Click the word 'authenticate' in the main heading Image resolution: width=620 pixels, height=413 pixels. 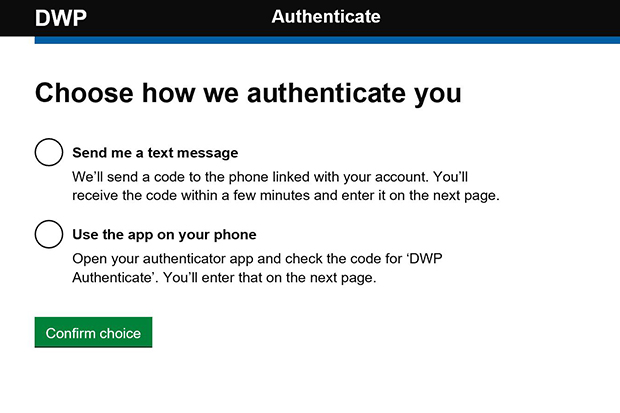[326, 93]
